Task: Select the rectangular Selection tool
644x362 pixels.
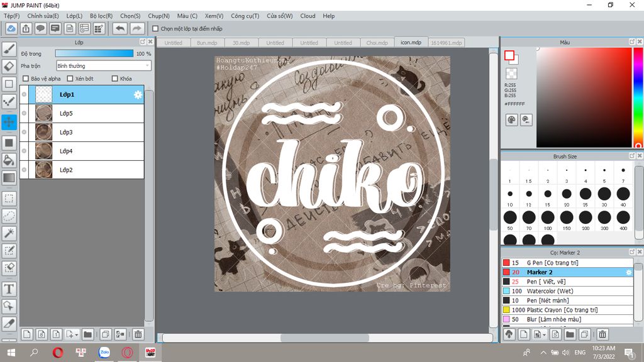Action: point(9,199)
